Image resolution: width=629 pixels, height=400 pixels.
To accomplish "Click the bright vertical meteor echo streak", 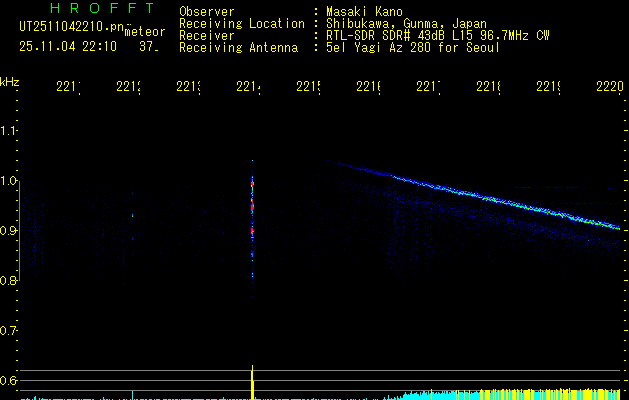I will [x=253, y=215].
